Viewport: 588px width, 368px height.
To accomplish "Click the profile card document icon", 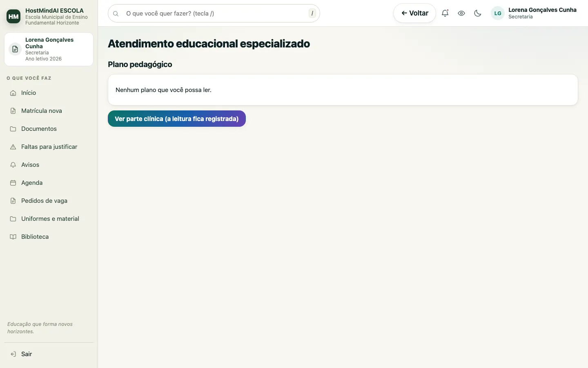I will pyautogui.click(x=15, y=49).
